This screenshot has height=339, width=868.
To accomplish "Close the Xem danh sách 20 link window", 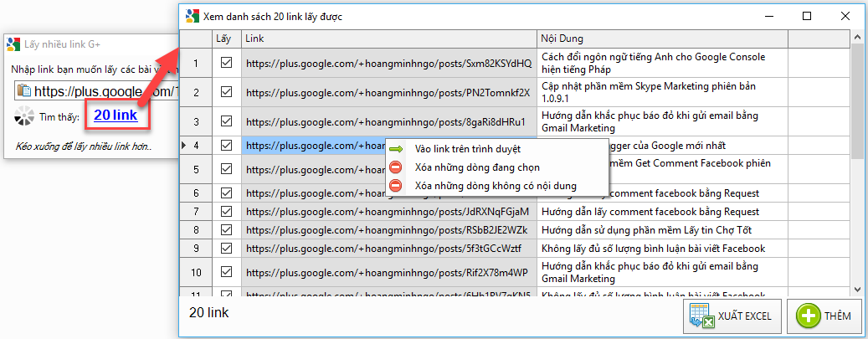I will click(x=845, y=16).
